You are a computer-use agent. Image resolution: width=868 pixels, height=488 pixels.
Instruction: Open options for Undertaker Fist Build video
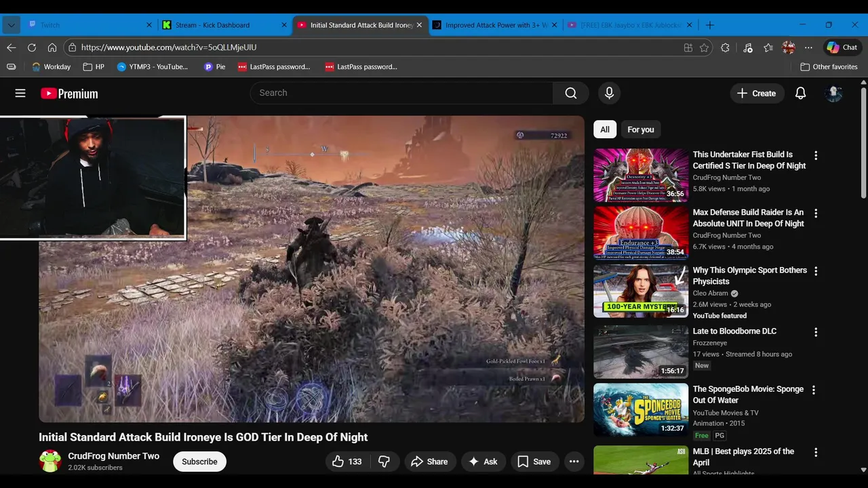tap(816, 155)
